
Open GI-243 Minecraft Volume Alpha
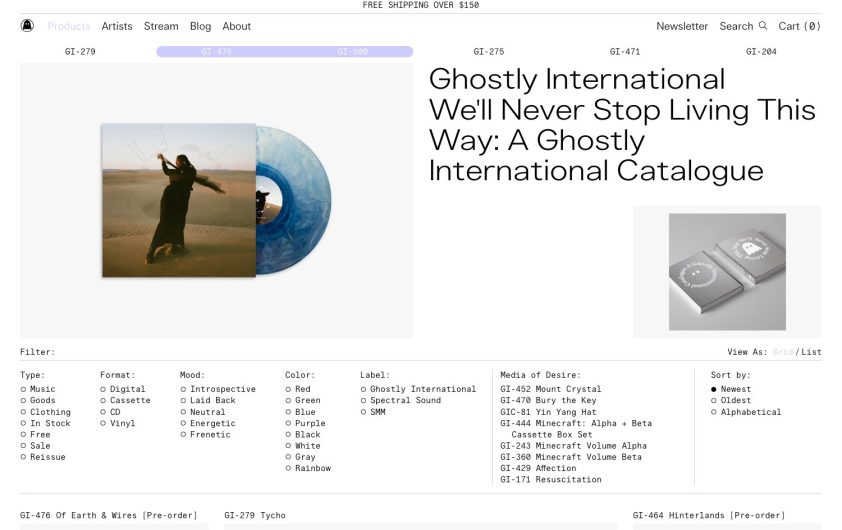574,446
